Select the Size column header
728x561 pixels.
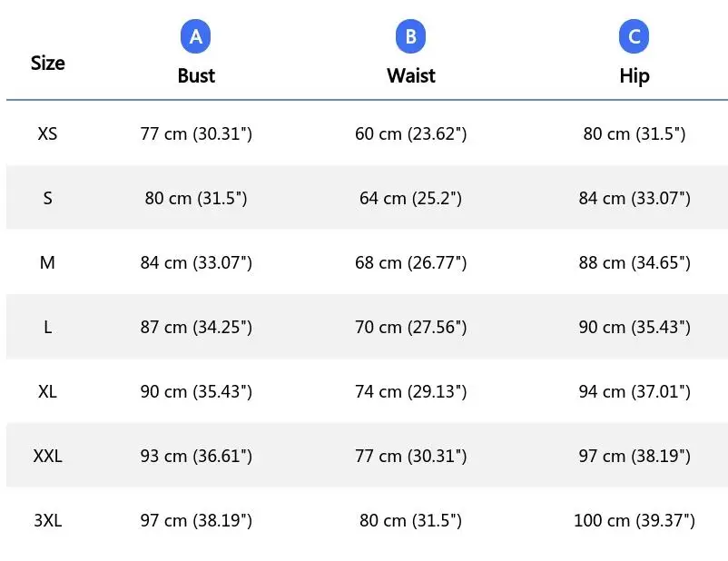coord(47,63)
